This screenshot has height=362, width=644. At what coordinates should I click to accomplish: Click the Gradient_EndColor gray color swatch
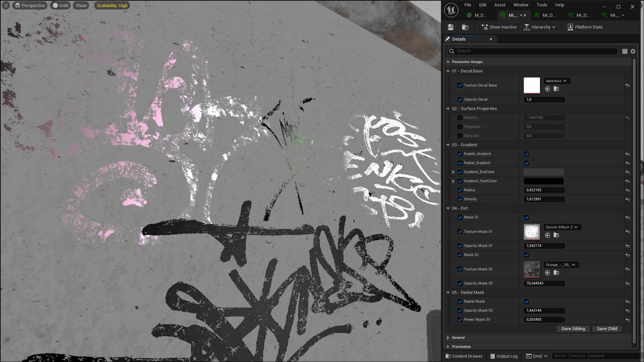(544, 172)
